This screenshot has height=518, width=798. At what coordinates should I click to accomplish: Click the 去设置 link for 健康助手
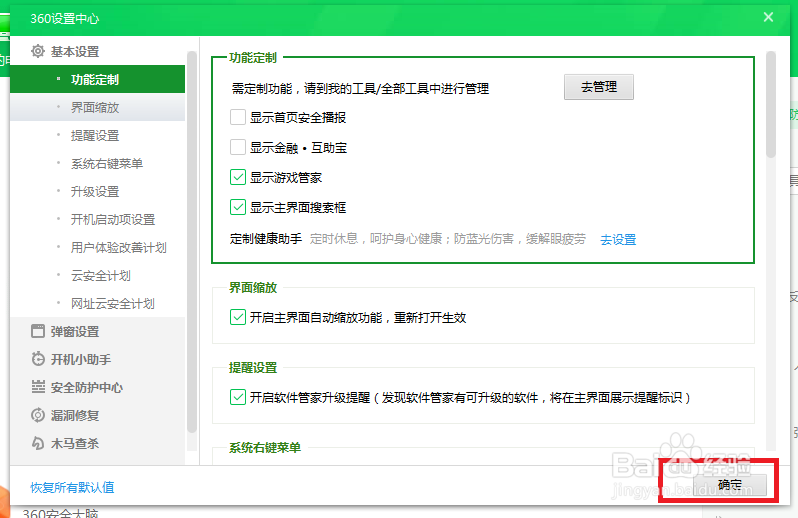[618, 239]
